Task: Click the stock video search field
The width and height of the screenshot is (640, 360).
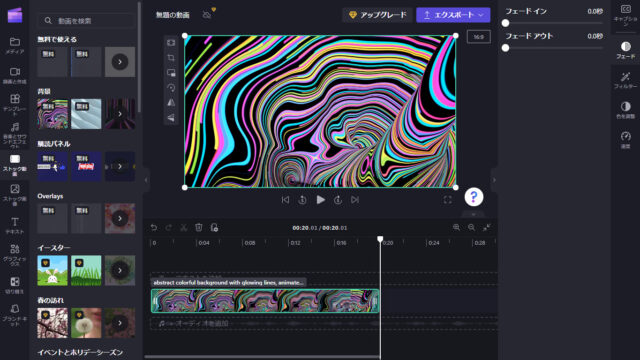Action: 86,20
